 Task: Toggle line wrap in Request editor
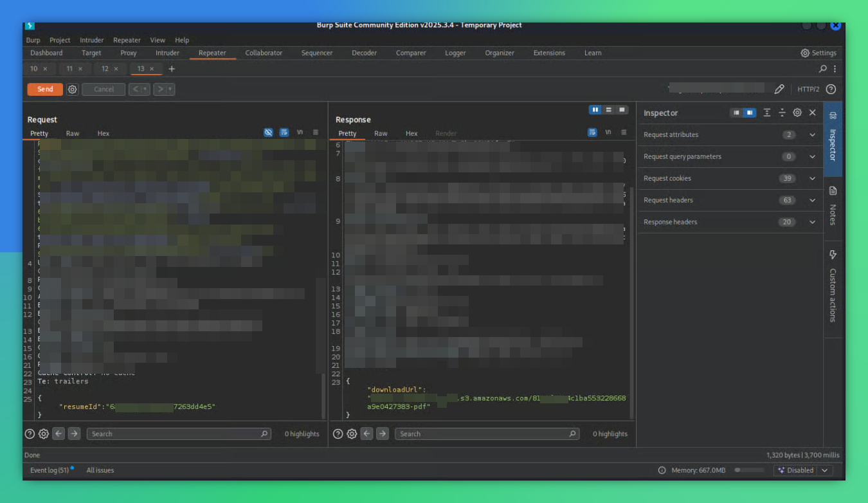pos(284,133)
